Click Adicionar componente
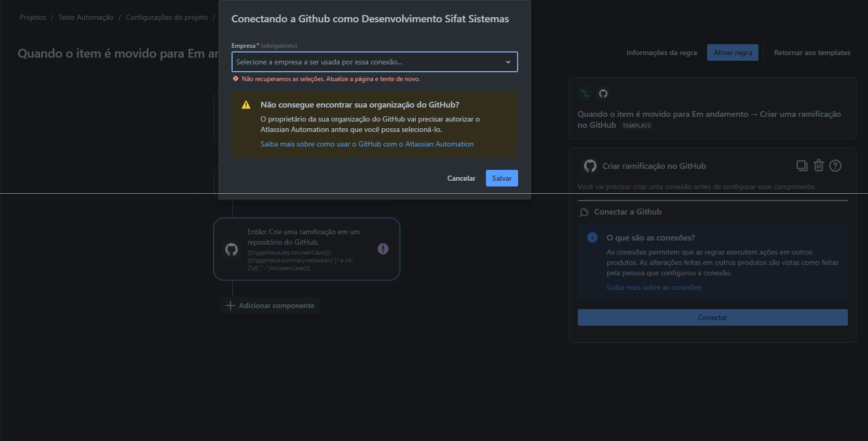Image resolution: width=868 pixels, height=441 pixels. tap(270, 305)
